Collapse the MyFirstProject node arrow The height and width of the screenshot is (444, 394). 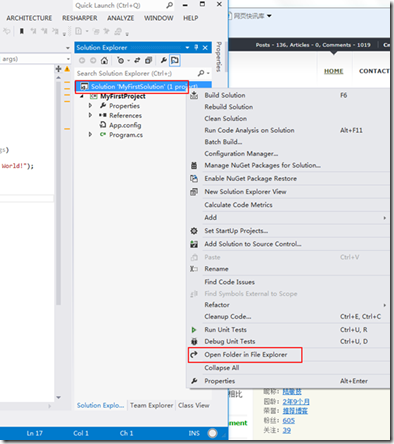click(82, 96)
